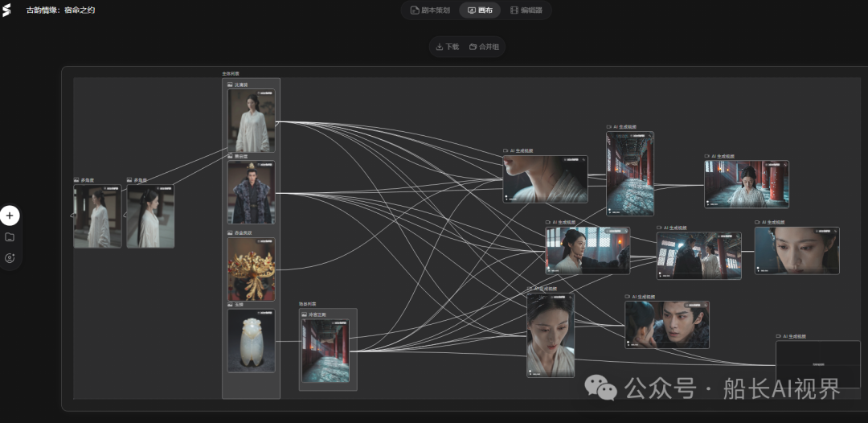Select the vertical palace corridor AI video node
The width and height of the screenshot is (868, 423).
click(630, 173)
